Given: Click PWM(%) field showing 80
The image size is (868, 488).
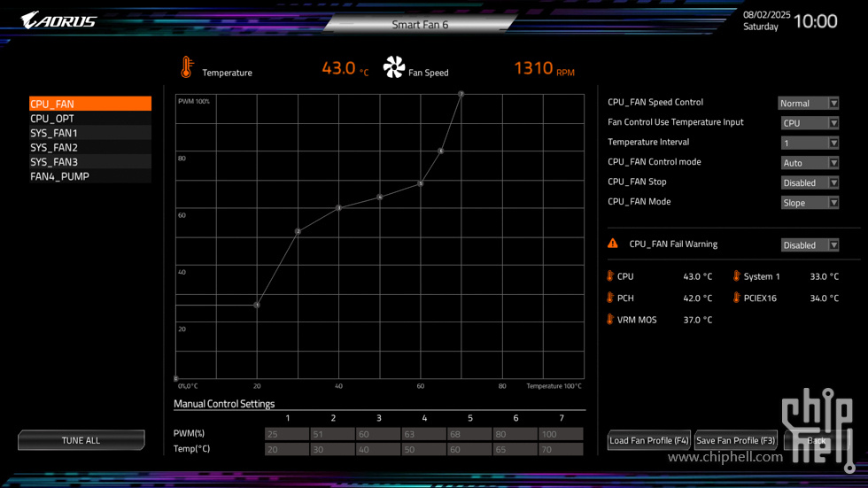Looking at the screenshot, I should pos(515,434).
